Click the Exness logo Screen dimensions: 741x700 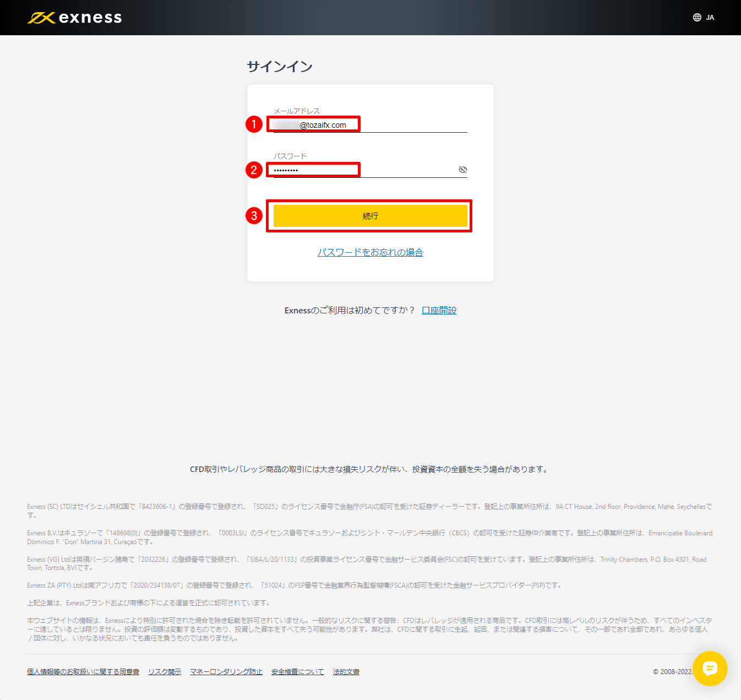74,17
